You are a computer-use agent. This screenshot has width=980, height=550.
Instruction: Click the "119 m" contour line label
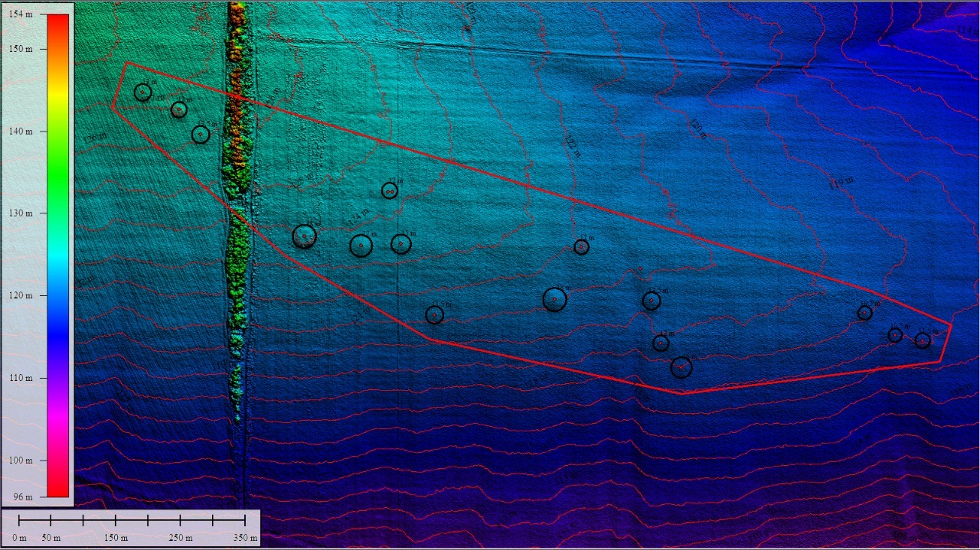pyautogui.click(x=841, y=182)
